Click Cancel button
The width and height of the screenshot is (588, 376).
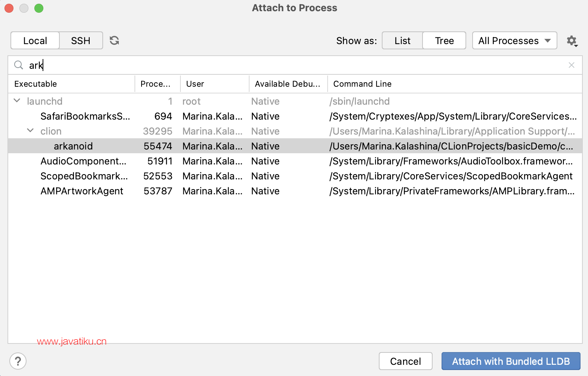tap(405, 361)
